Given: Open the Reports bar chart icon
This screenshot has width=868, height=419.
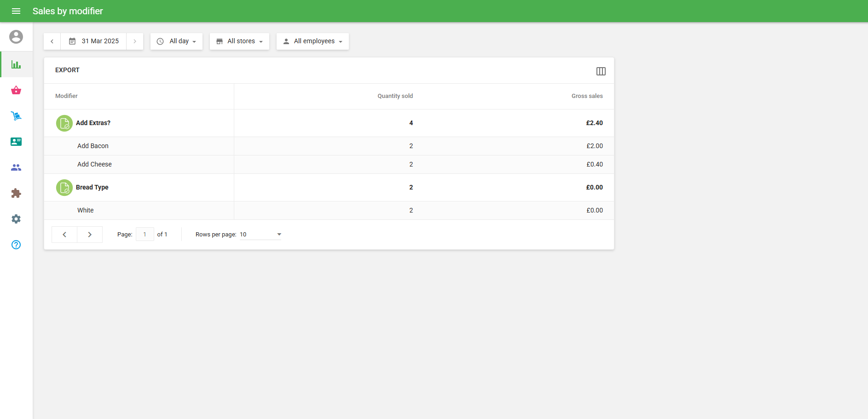Looking at the screenshot, I should pos(16,64).
